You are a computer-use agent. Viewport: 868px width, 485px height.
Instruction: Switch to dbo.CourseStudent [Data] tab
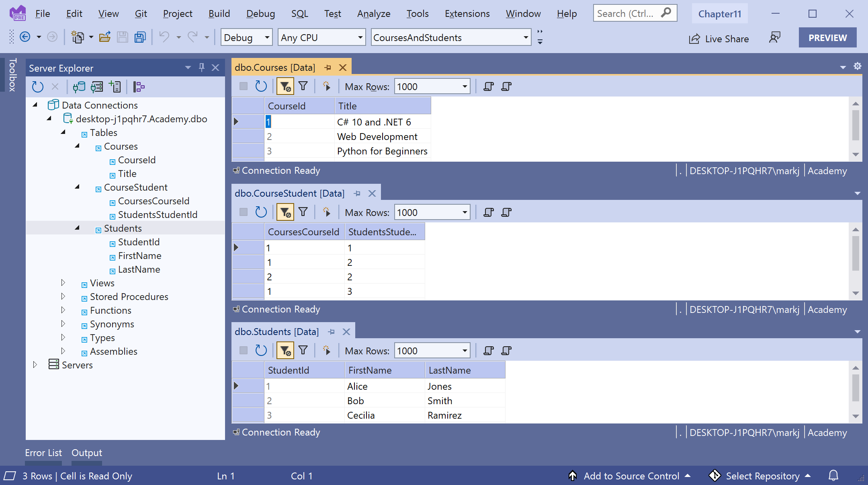tap(289, 193)
